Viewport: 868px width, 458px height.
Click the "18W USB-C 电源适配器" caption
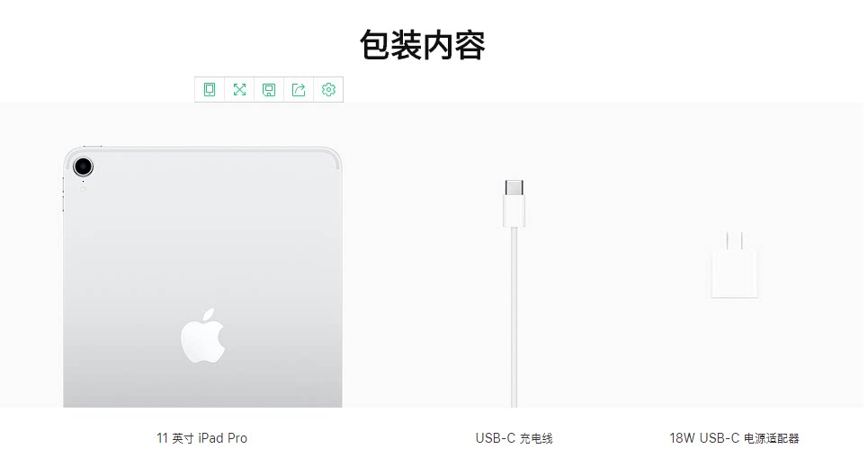(x=734, y=438)
